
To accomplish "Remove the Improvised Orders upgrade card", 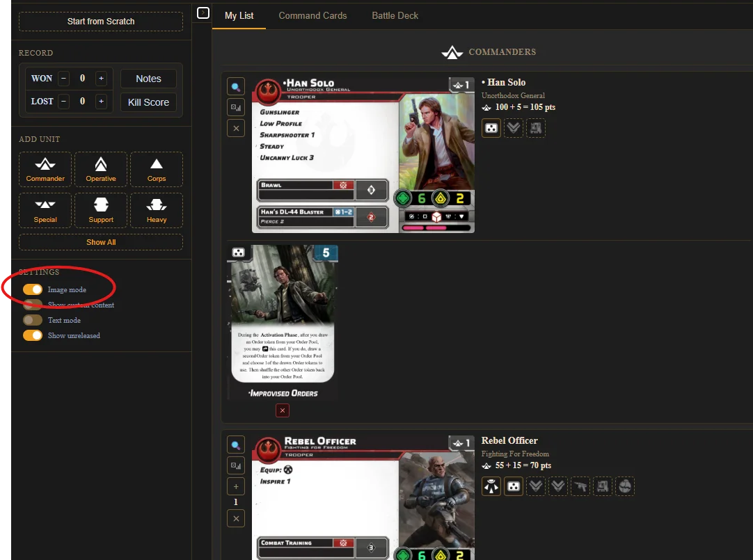I will point(283,410).
